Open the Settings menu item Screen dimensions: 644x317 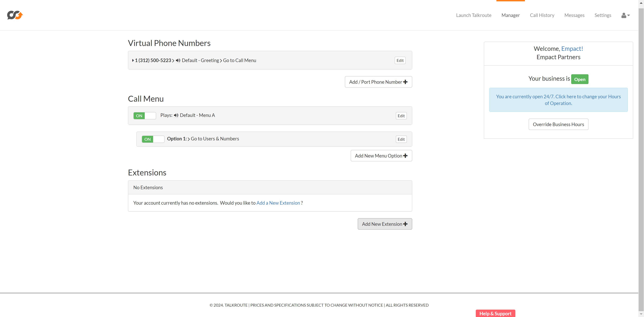(603, 15)
